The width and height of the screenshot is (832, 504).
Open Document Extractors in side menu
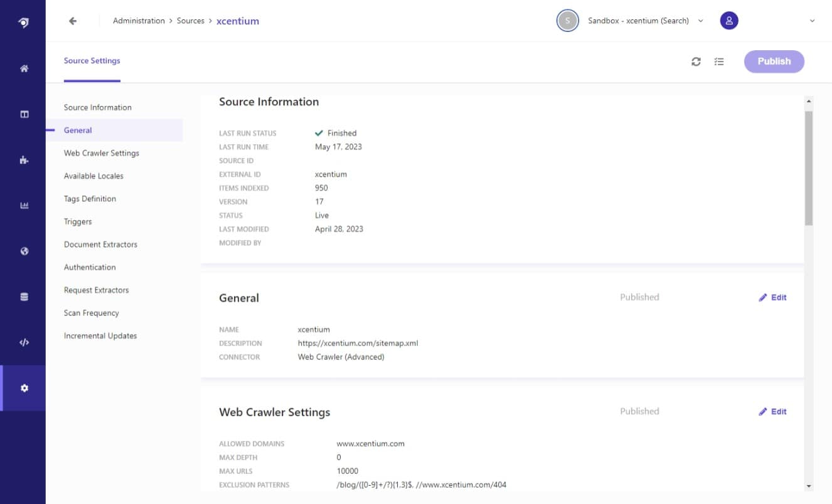pyautogui.click(x=100, y=244)
